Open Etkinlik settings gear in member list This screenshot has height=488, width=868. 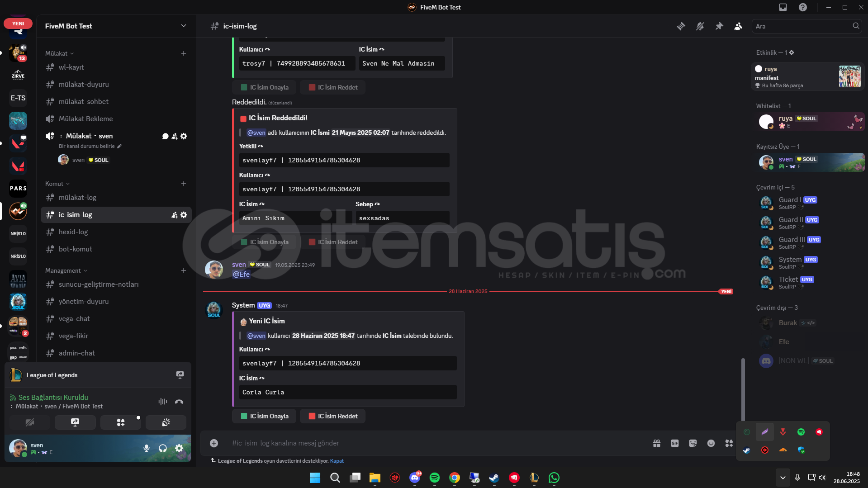(792, 52)
